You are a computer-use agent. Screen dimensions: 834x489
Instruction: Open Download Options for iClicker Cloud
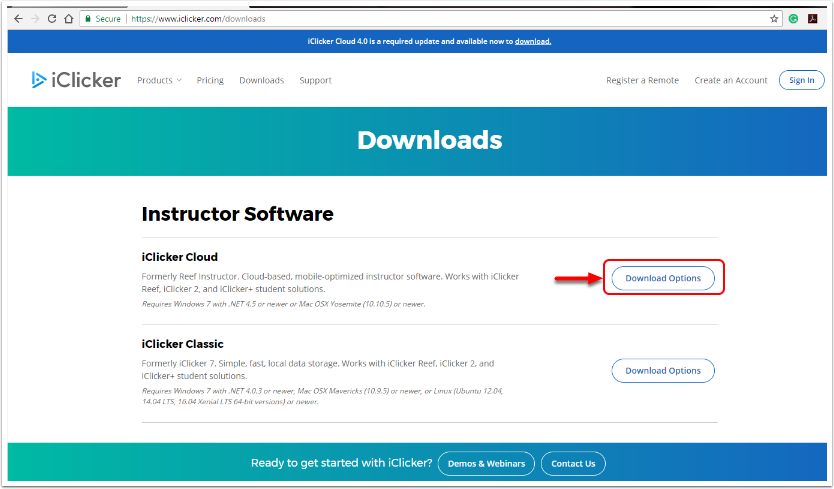tap(663, 278)
